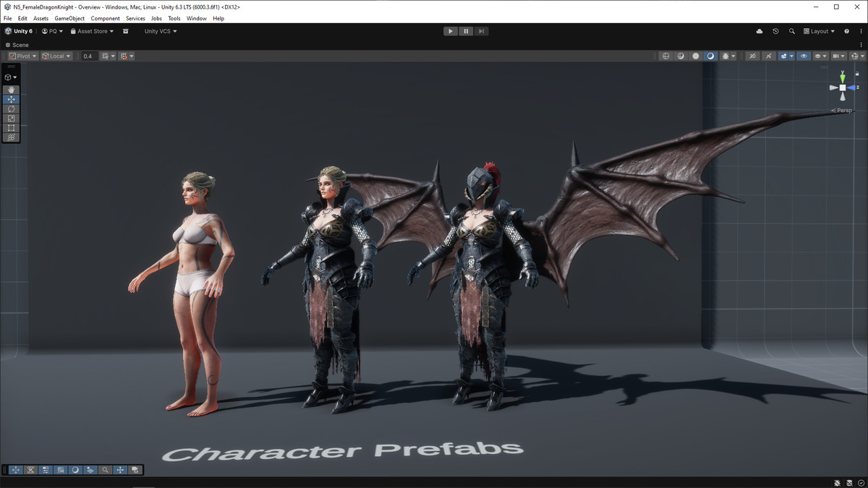868x488 pixels.
Task: Open the Window menu
Action: pyautogui.click(x=196, y=18)
